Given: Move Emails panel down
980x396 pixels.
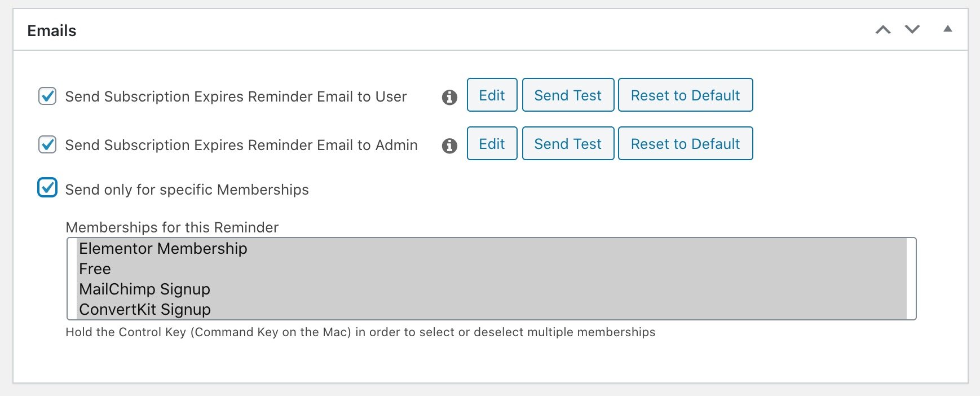Looking at the screenshot, I should [912, 29].
